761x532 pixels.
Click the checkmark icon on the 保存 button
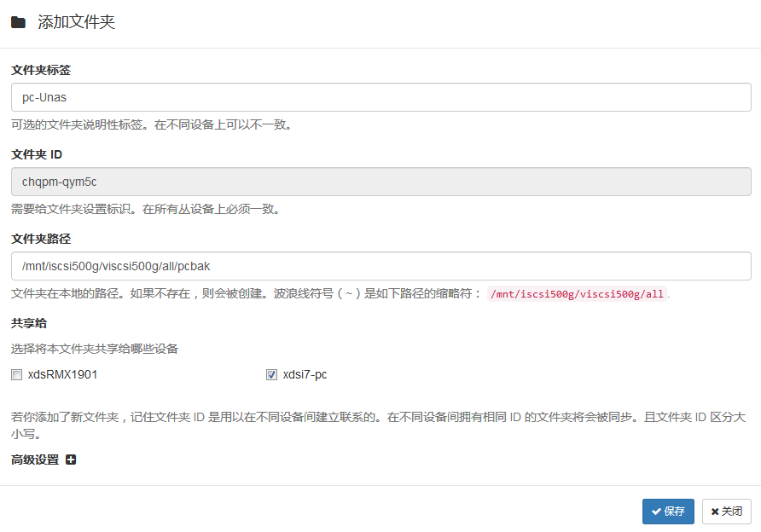click(656, 512)
